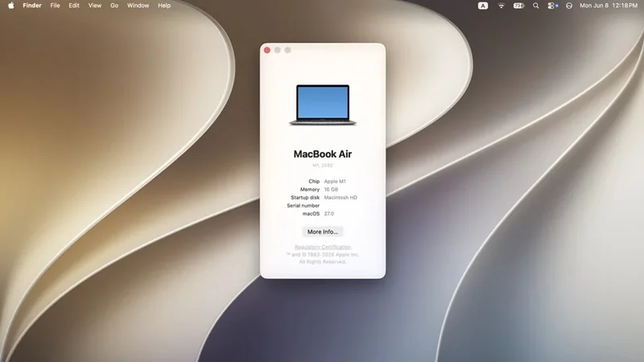Open Control Center icon
Viewport: 644px width, 362px height.
click(x=552, y=6)
